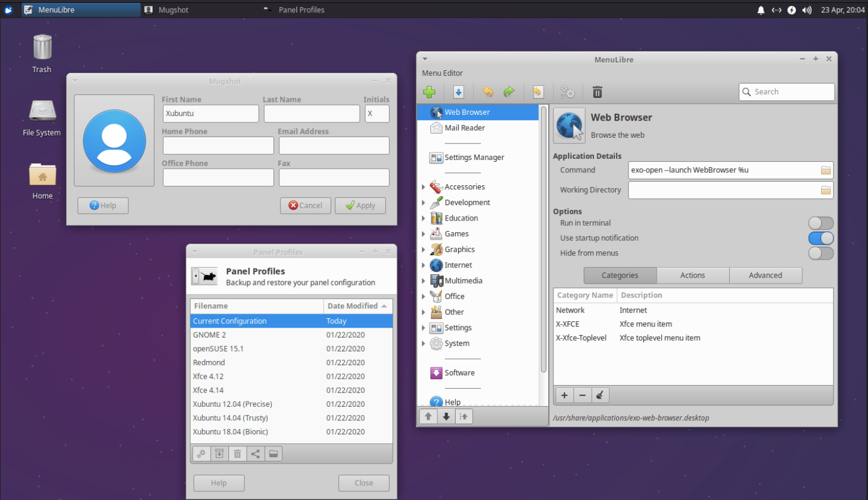The height and width of the screenshot is (500, 868).
Task: Select the Redmond panel profile
Action: click(x=291, y=363)
